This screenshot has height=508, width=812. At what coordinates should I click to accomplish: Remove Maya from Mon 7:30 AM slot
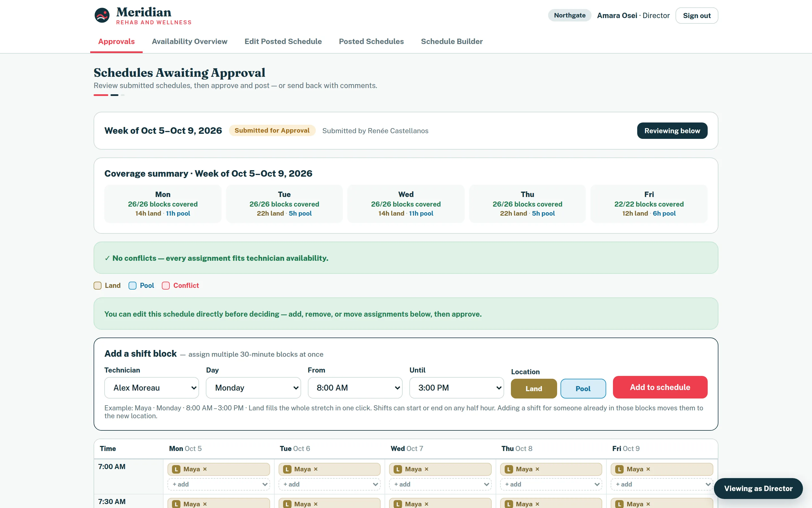click(x=205, y=504)
